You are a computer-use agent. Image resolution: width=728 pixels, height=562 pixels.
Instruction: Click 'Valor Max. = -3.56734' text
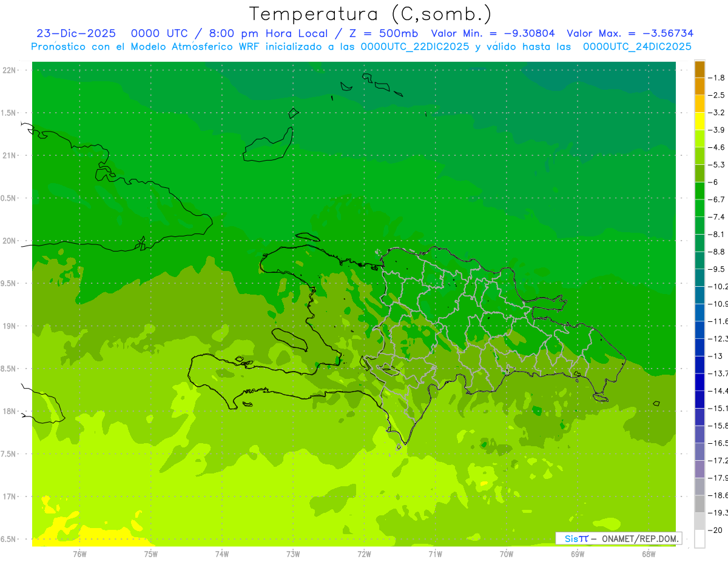point(630,33)
